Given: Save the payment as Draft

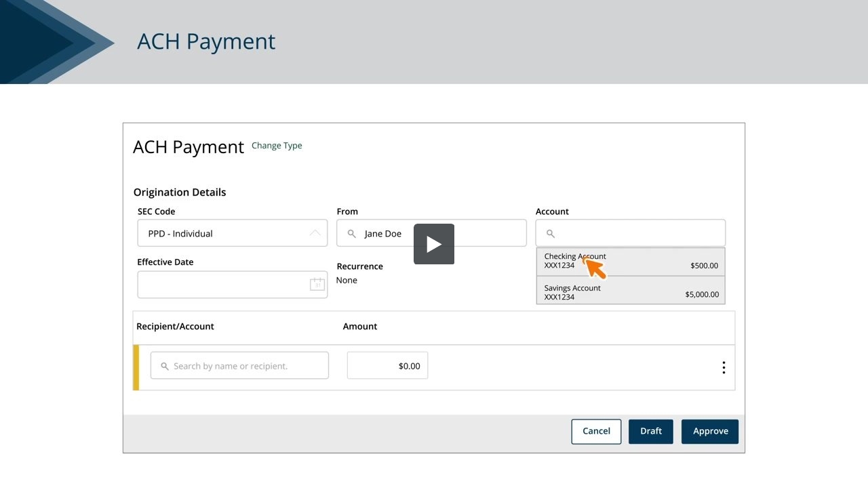Looking at the screenshot, I should 650,431.
